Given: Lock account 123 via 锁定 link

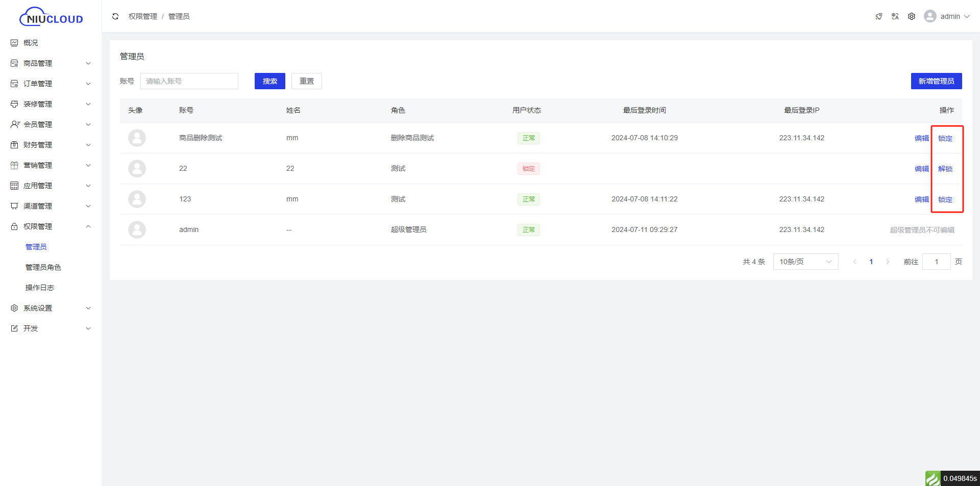Looking at the screenshot, I should (x=945, y=199).
